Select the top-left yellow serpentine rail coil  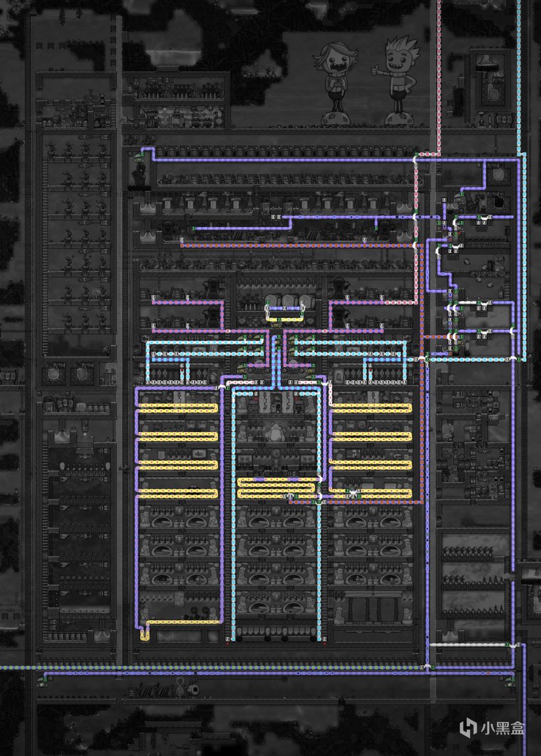pyautogui.click(x=178, y=408)
